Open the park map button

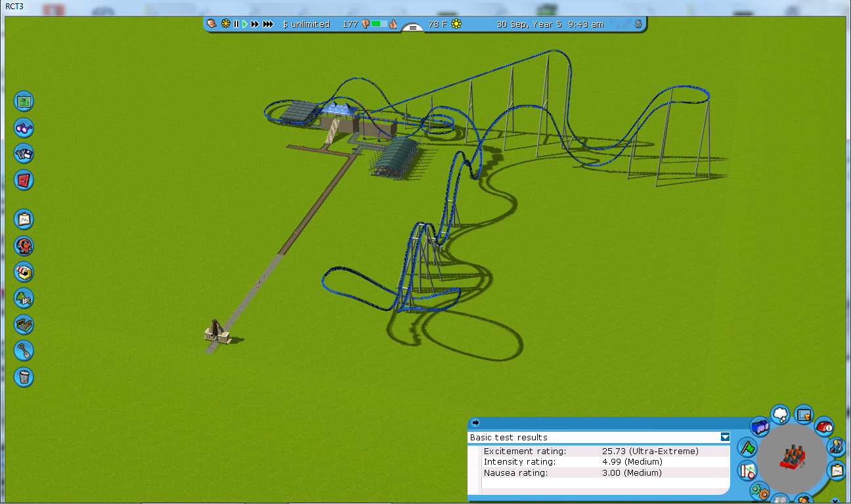24,102
